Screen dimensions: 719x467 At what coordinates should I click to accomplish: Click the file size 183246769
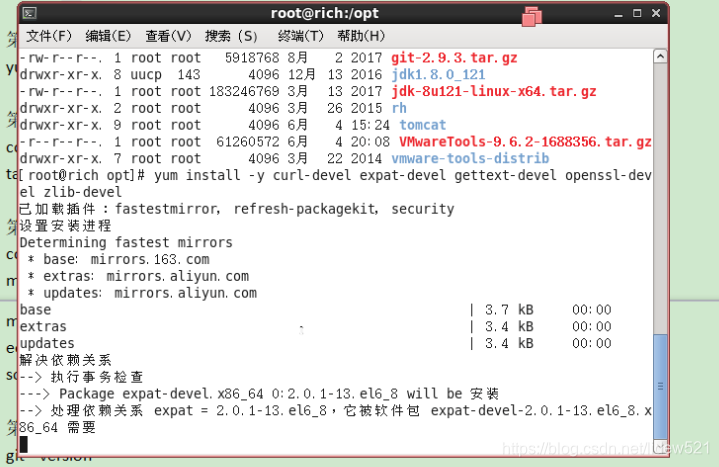(244, 91)
